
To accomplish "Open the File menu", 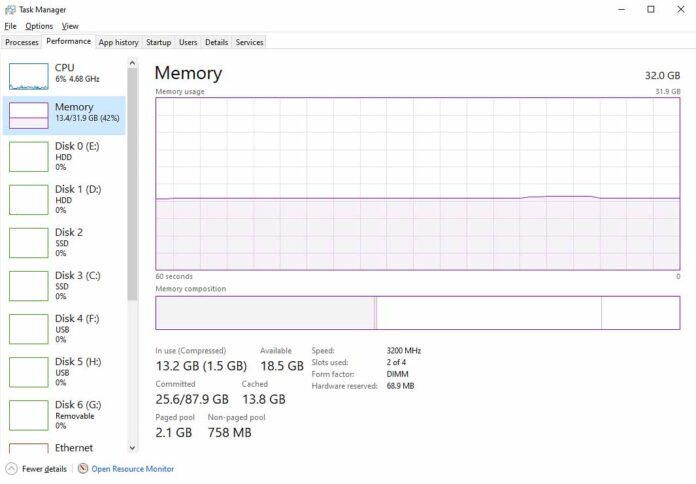I will tap(10, 26).
